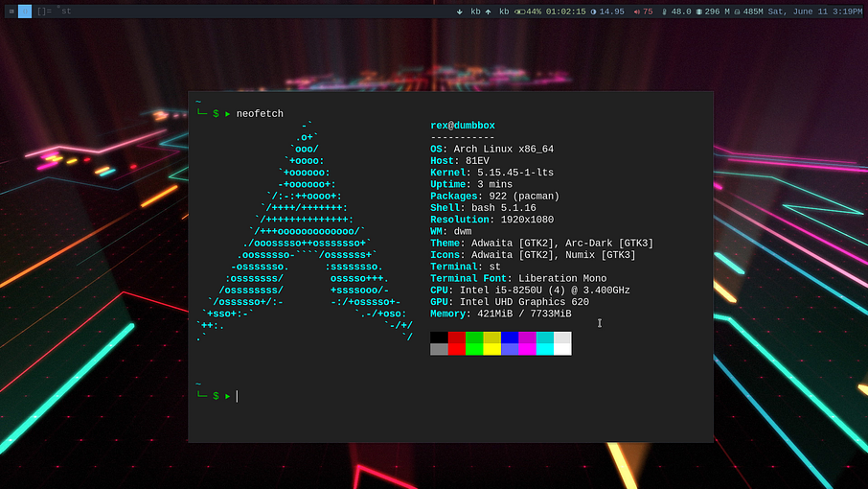This screenshot has height=489, width=868.
Task: Click the Theme line with Arc-Dark
Action: click(542, 244)
